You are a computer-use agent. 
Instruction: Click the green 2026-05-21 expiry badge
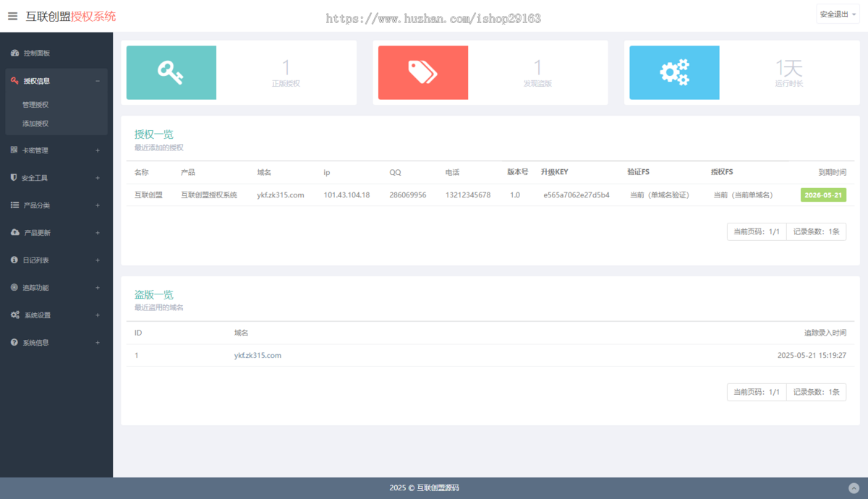pyautogui.click(x=823, y=195)
